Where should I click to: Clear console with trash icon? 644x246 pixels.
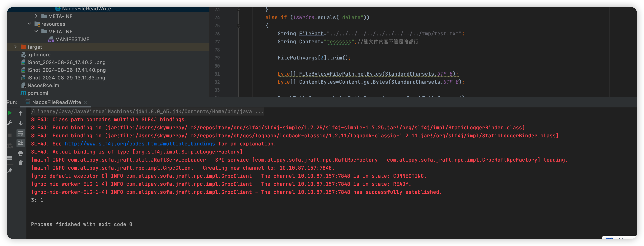pyautogui.click(x=21, y=163)
